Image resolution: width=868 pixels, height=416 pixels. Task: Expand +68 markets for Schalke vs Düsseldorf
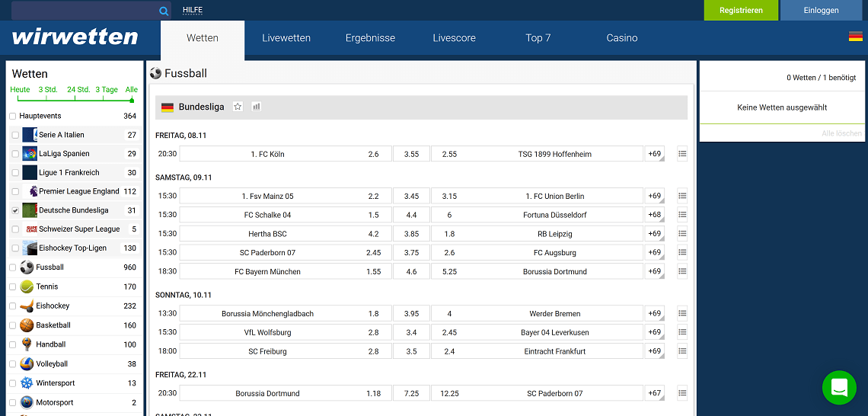point(654,215)
